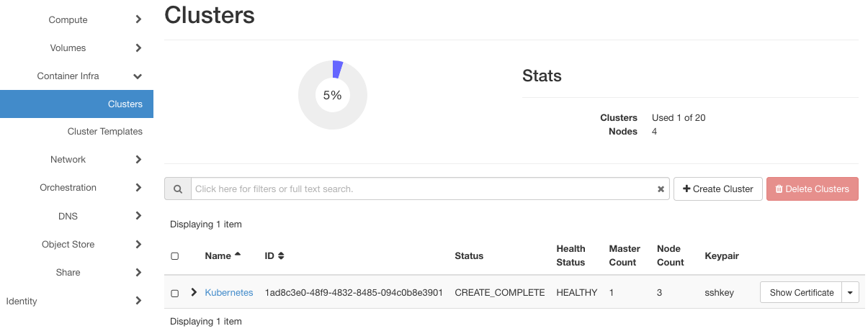Open Cluster Templates in the sidebar
Viewport: 868px width, 331px height.
click(x=105, y=132)
